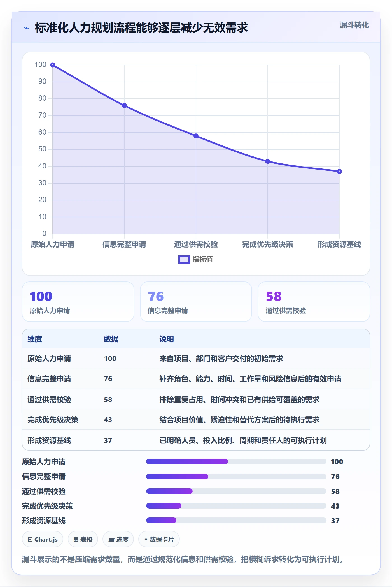Select the description 已明确人员、投入比例、周期和责任人的可执行计划
Viewport: 392px width, 587px height.
(243, 441)
